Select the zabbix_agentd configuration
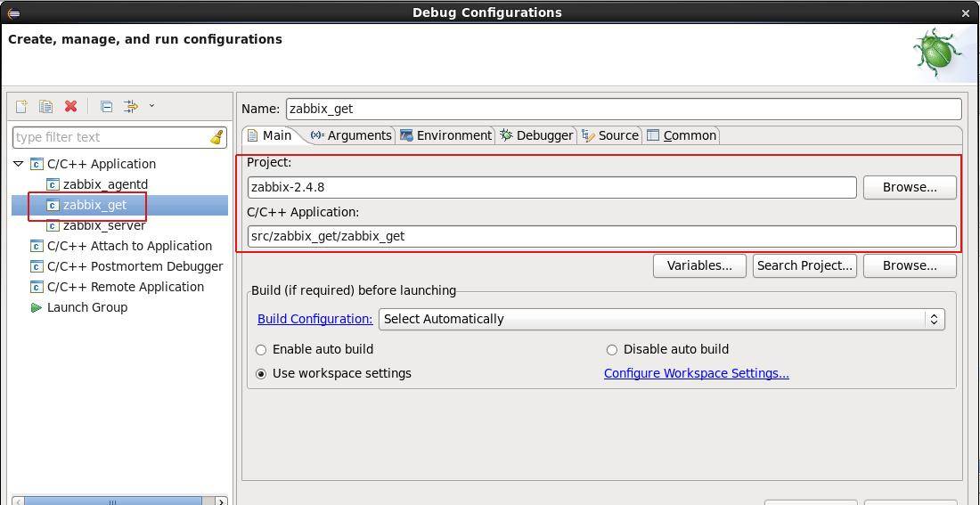The image size is (980, 505). click(x=104, y=184)
